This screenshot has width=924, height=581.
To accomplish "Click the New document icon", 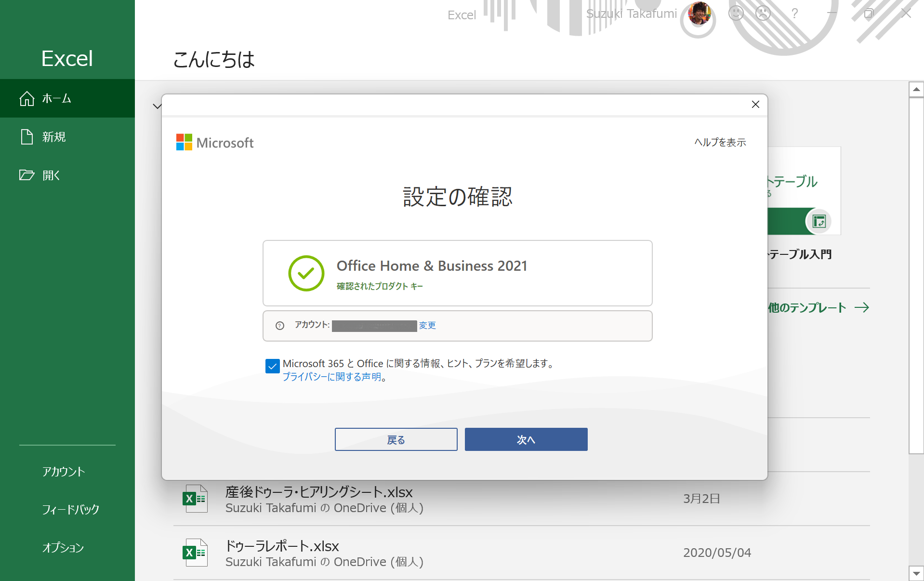I will point(26,137).
